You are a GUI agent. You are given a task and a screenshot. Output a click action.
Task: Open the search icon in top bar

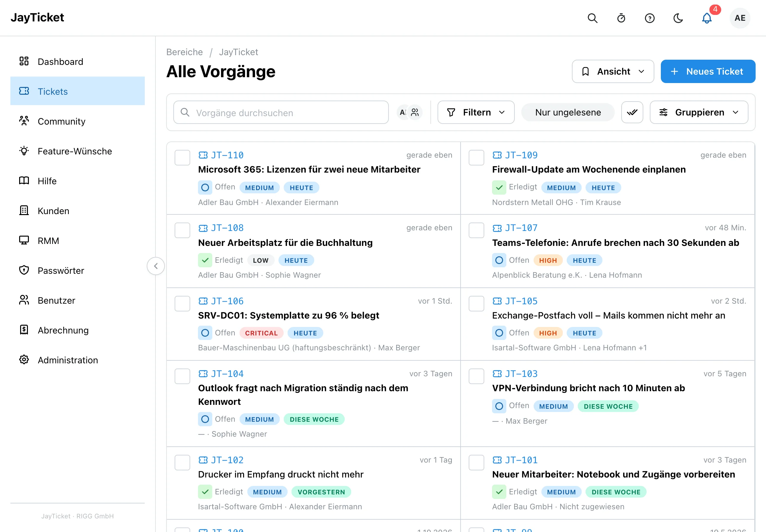592,18
